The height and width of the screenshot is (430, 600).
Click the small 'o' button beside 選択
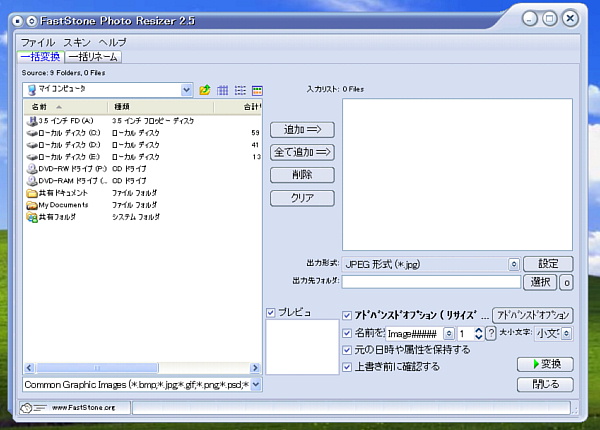[x=567, y=283]
